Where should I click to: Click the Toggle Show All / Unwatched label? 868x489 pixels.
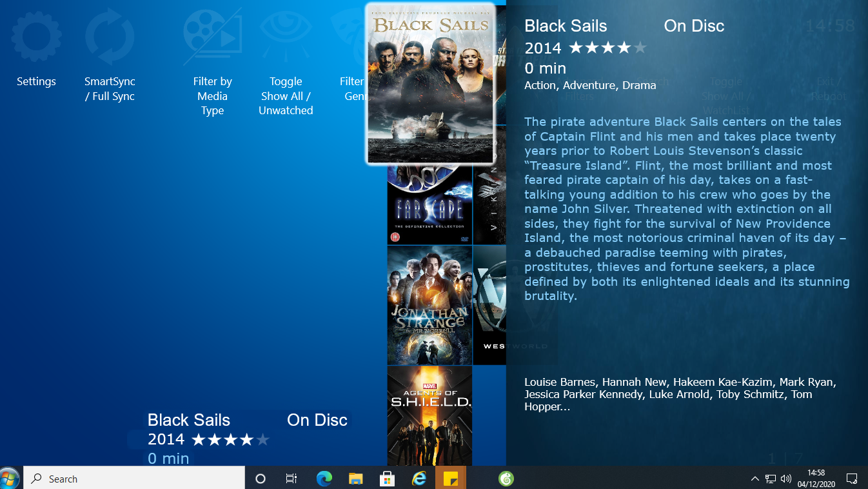click(286, 96)
